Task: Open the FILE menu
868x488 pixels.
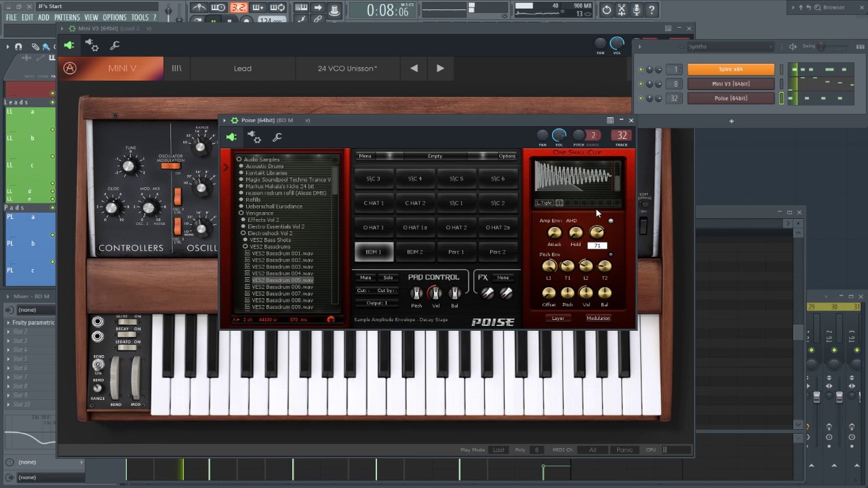Action: (x=12, y=18)
